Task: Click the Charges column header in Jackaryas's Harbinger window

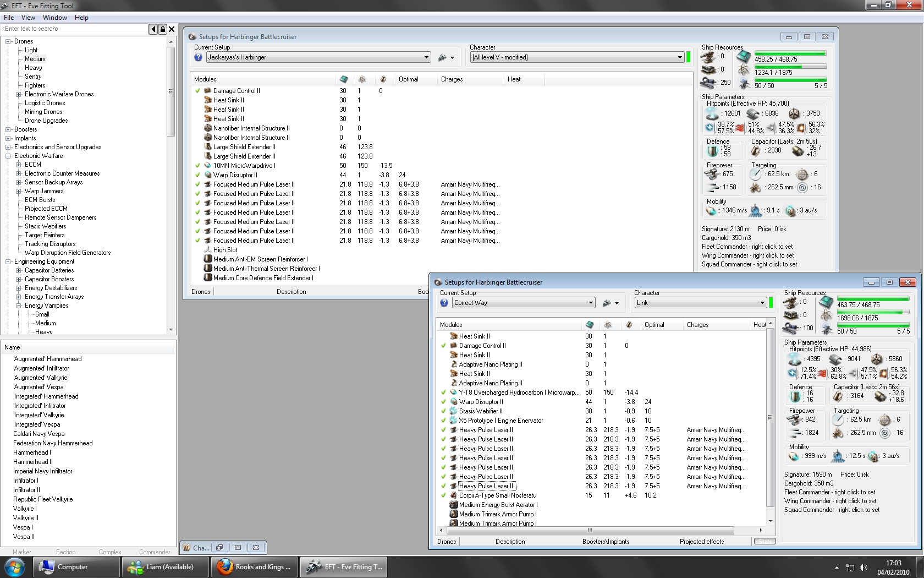Action: pos(470,79)
